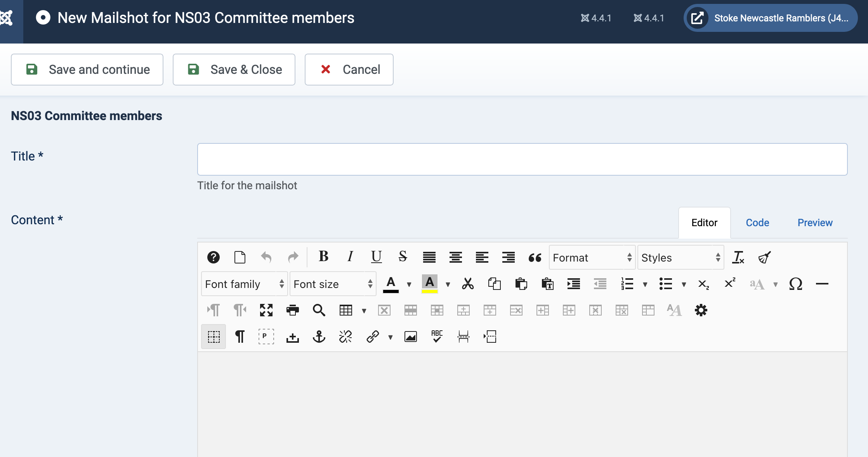
Task: Toggle bold formatting
Action: 323,256
